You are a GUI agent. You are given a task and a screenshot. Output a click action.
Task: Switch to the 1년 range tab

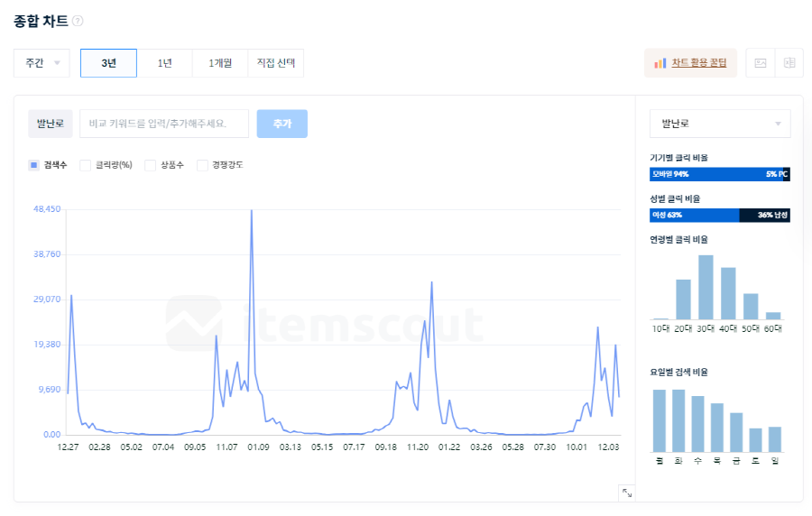click(x=165, y=63)
